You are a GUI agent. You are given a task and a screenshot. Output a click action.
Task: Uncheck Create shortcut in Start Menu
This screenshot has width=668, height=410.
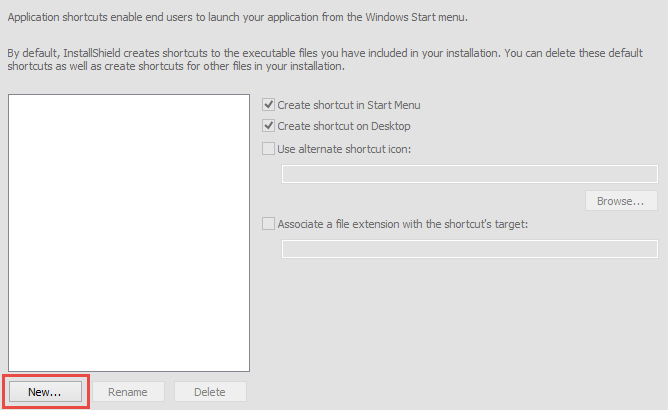tap(268, 105)
